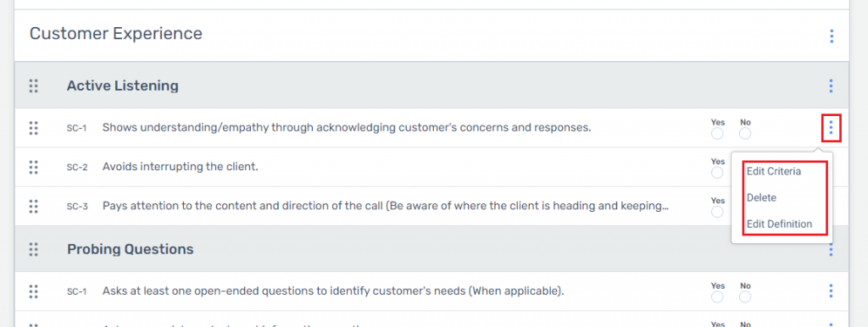Image resolution: width=868 pixels, height=327 pixels.
Task: Choose Edit Definition from the popup menu
Action: click(779, 224)
